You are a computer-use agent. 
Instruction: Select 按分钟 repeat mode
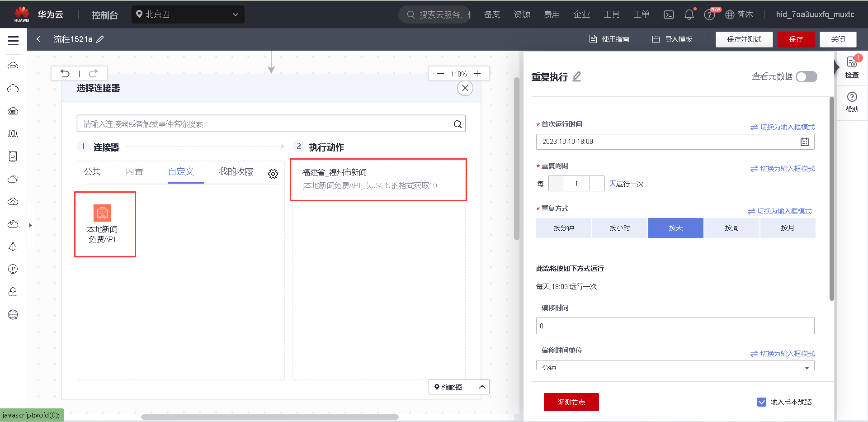coord(564,228)
